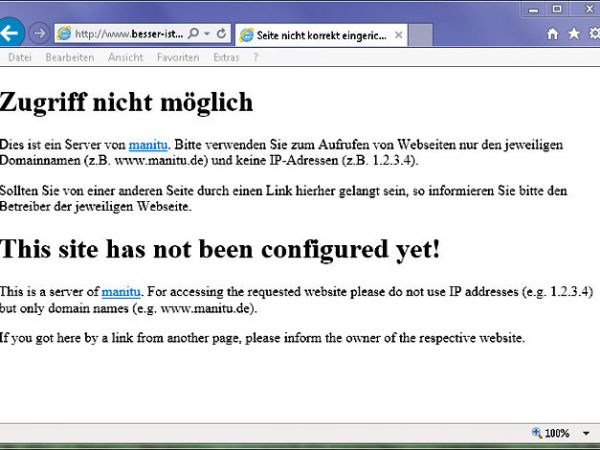Expand the zoom level dropdown arrow
Image resolution: width=600 pixels, height=450 pixels.
586,434
